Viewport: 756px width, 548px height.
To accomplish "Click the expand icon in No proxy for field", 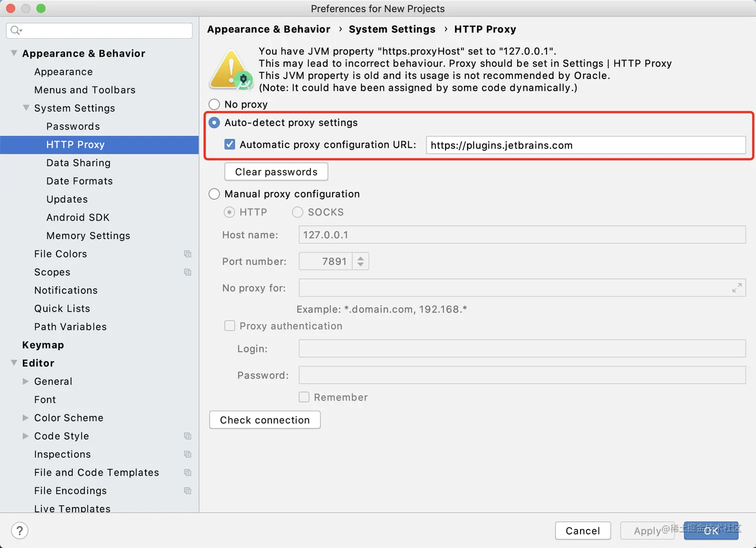I will (x=736, y=288).
